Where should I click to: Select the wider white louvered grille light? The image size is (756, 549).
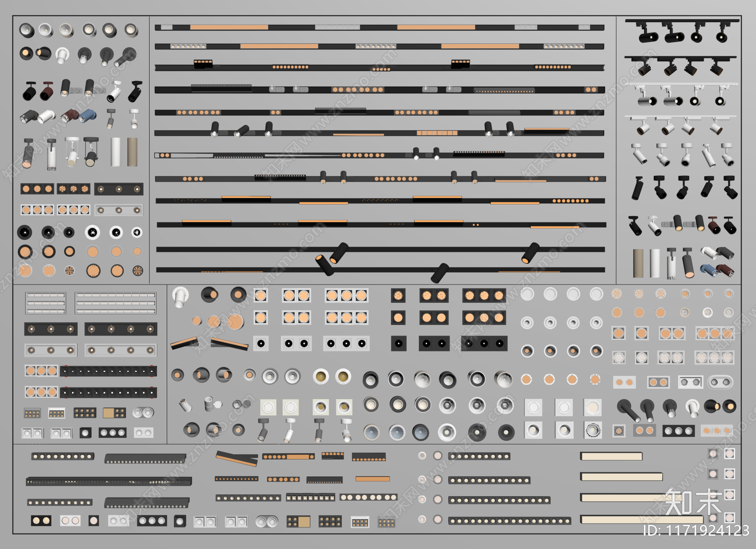point(115,303)
